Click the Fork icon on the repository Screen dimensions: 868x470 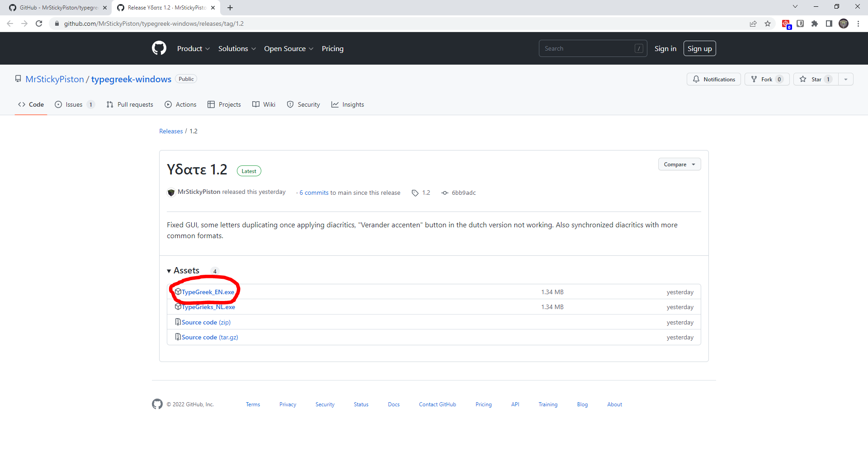click(754, 79)
